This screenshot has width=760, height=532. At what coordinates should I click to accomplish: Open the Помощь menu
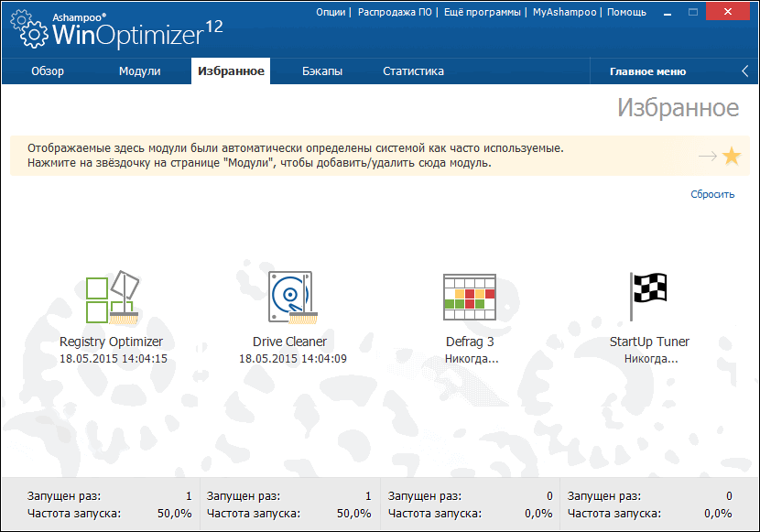tap(626, 12)
